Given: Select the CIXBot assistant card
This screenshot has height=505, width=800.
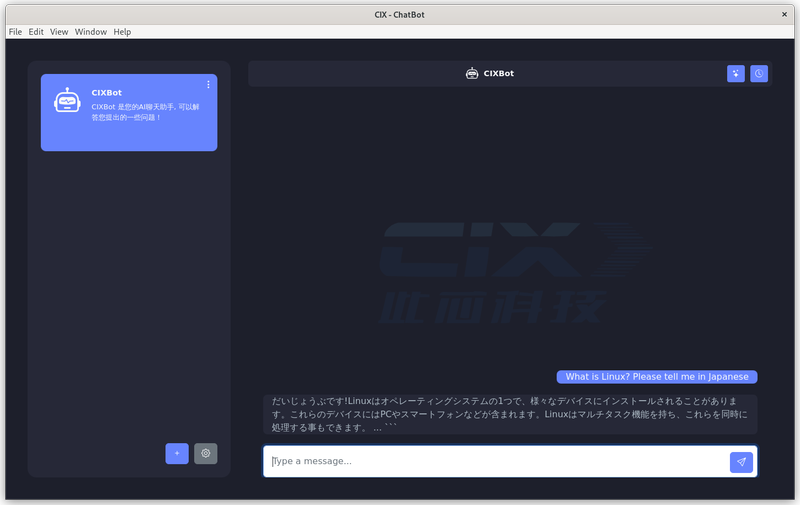Looking at the screenshot, I should 129,112.
